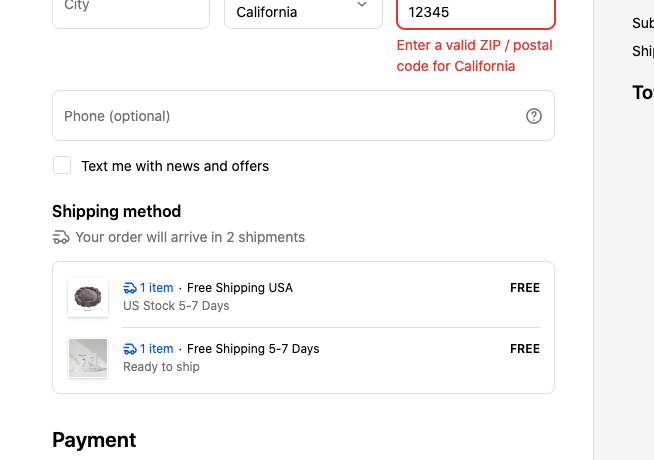Click truck icon in Free Shipping 5-7 Days row

tap(130, 349)
